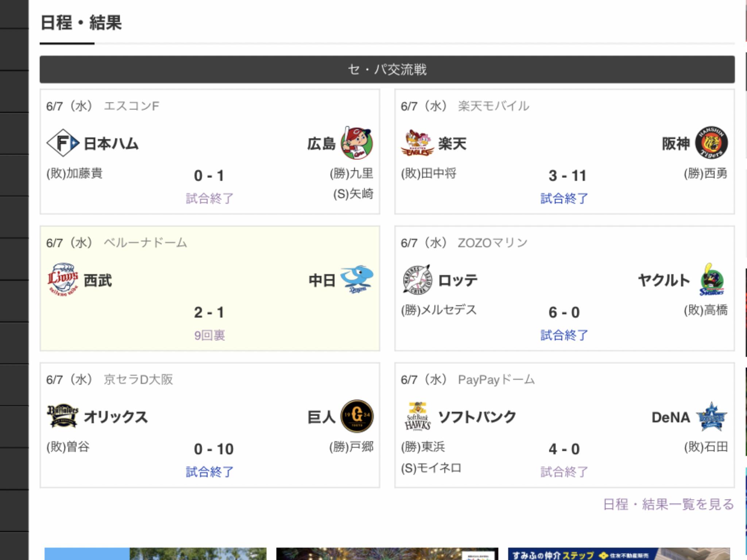Click the Orix Buffaloes team logo

63,416
